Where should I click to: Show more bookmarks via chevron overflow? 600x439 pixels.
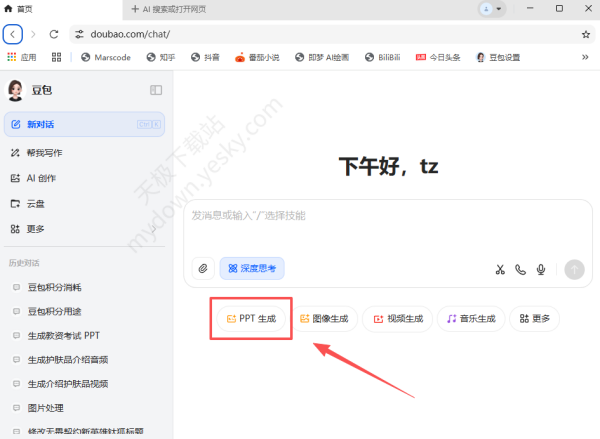click(x=585, y=57)
